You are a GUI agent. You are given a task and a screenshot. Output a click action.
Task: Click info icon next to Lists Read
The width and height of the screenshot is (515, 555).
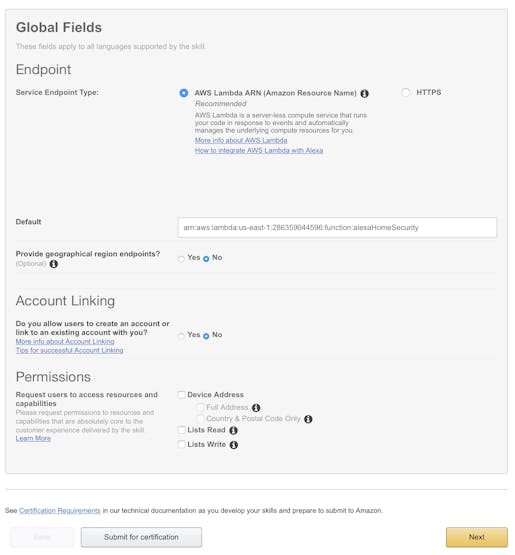pos(233,430)
